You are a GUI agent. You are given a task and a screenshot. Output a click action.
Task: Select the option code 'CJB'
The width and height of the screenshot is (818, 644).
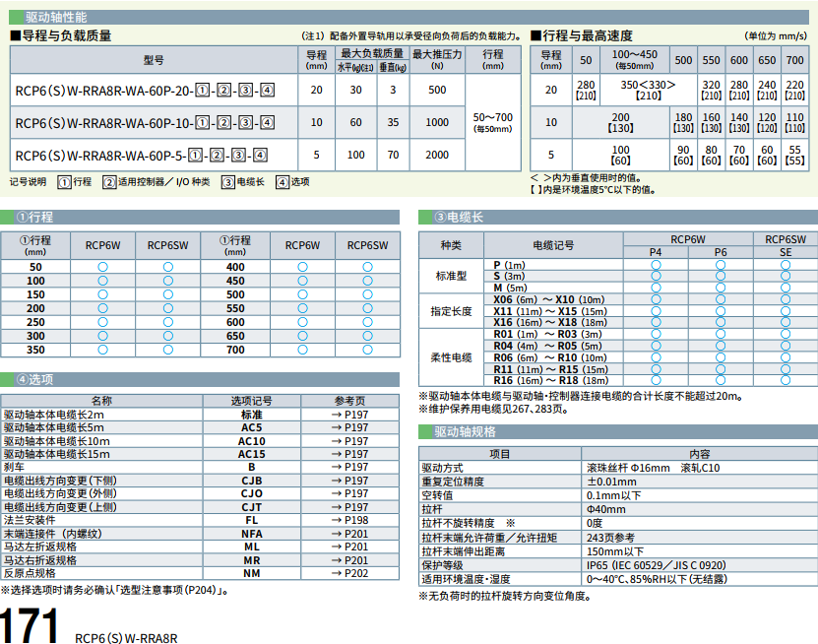(x=251, y=481)
